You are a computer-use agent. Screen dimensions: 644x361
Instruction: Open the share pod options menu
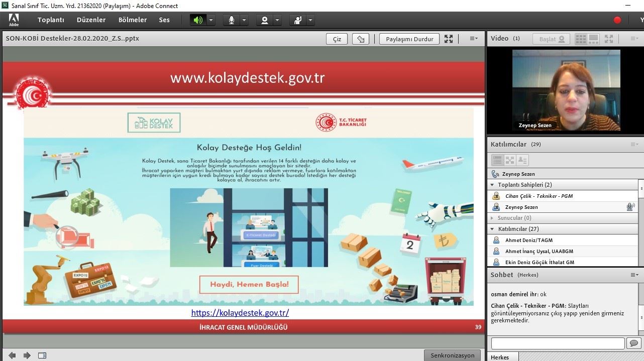(474, 39)
